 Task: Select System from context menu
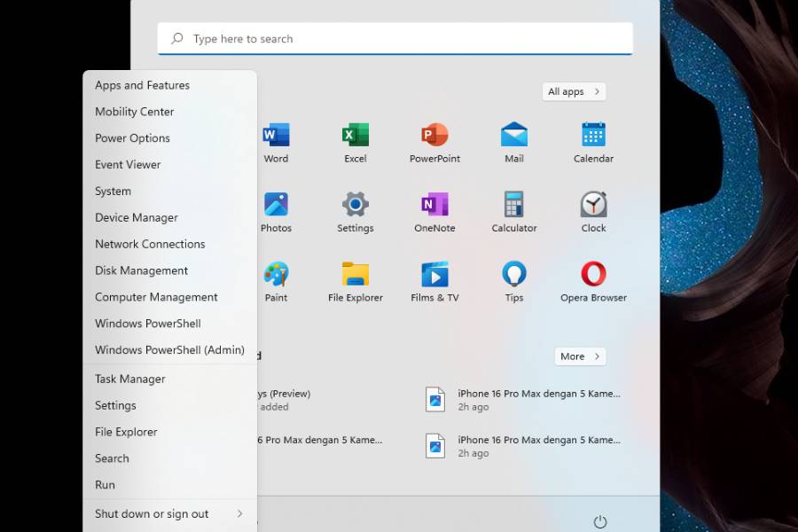170,191
